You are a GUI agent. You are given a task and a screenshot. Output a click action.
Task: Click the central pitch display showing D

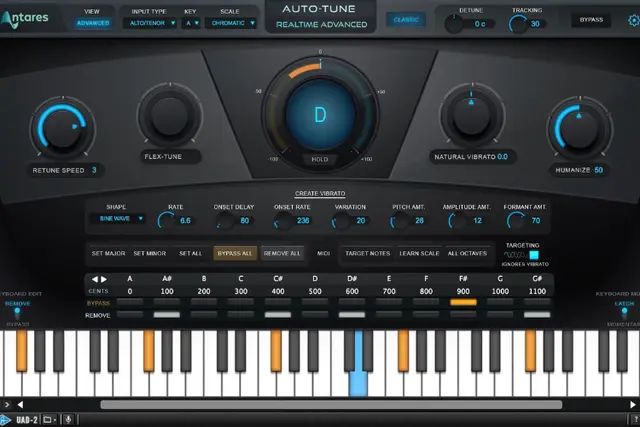pyautogui.click(x=320, y=115)
